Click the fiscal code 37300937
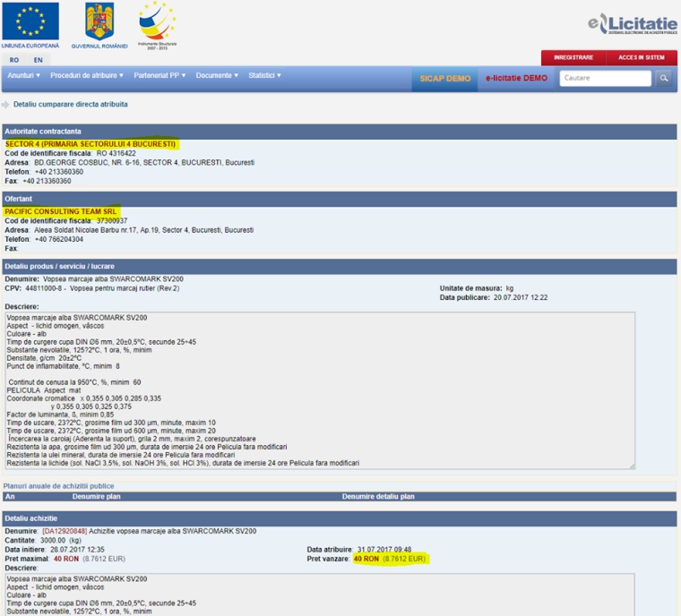Image resolution: width=681 pixels, height=616 pixels. click(x=112, y=221)
